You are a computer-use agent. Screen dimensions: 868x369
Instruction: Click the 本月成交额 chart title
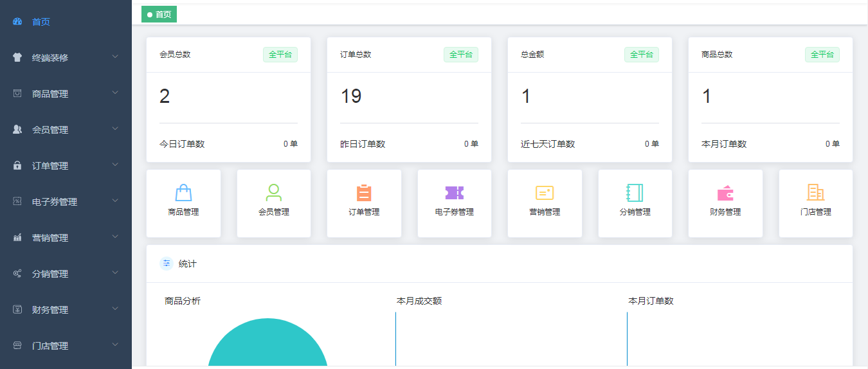(419, 301)
